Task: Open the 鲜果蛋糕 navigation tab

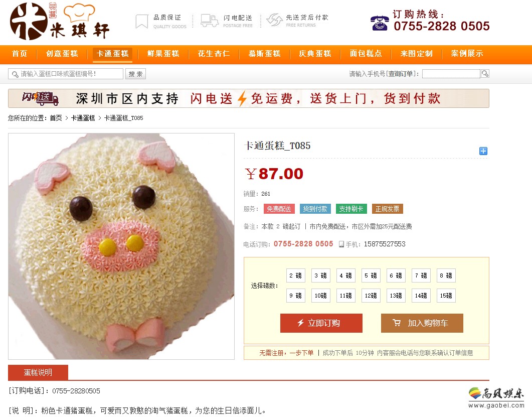Action: tap(163, 54)
